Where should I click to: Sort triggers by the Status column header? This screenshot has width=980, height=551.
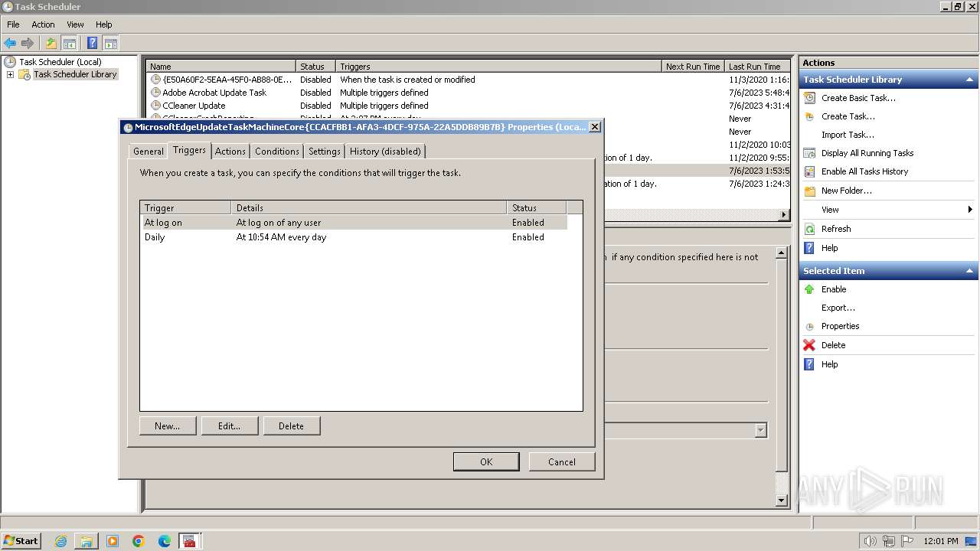[537, 207]
